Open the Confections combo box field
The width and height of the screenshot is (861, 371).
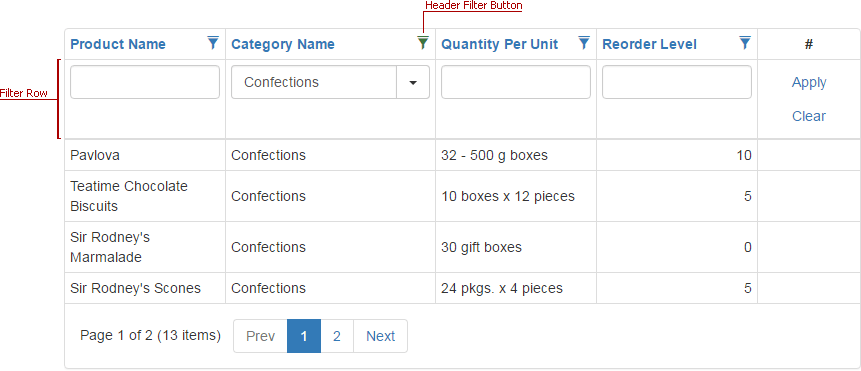click(314, 82)
